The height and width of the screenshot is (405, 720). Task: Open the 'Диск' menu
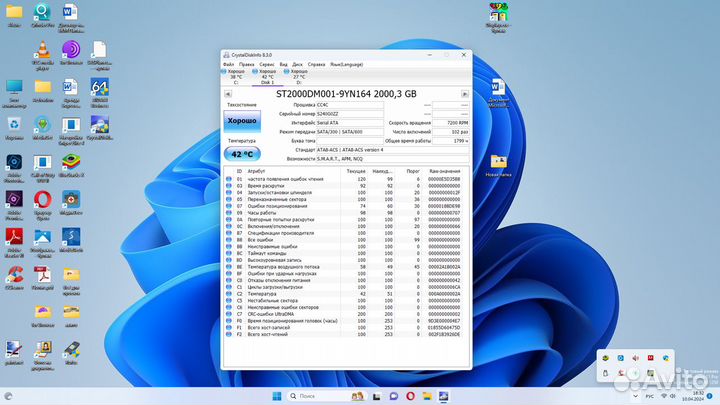(x=297, y=64)
